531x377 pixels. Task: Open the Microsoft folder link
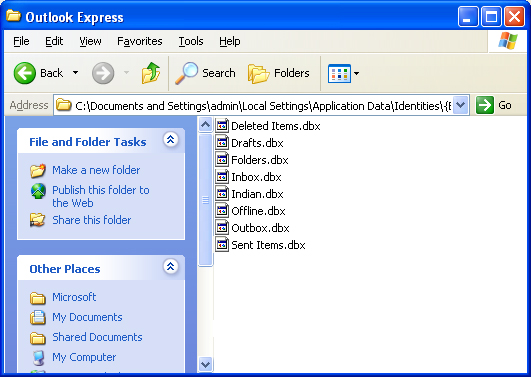(x=74, y=297)
